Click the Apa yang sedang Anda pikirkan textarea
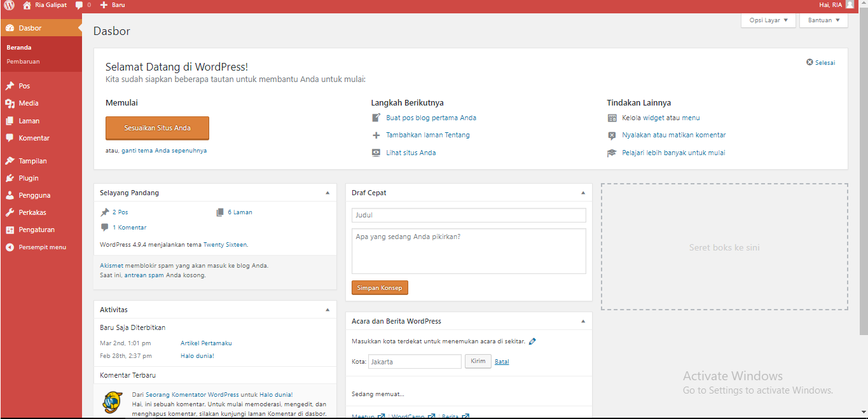868x419 pixels. click(469, 251)
